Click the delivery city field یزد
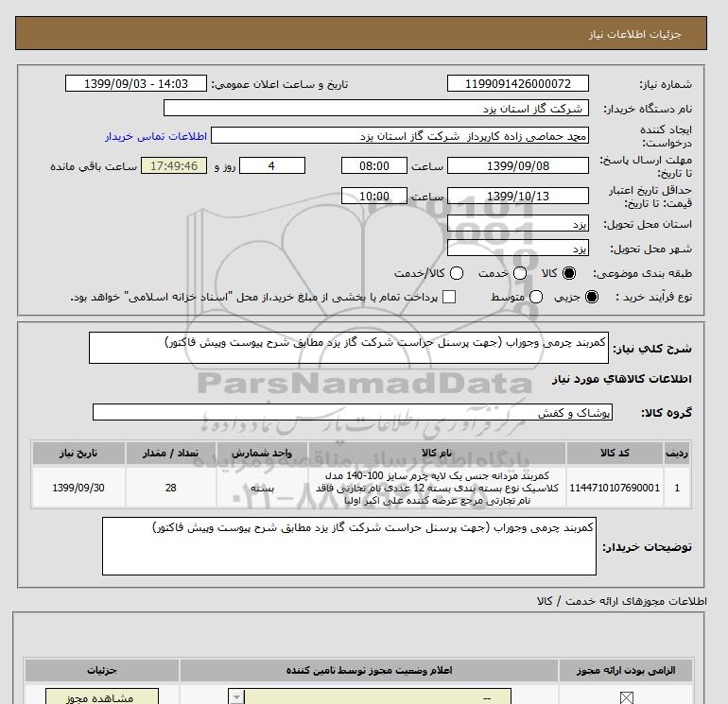728x704 pixels. [518, 249]
